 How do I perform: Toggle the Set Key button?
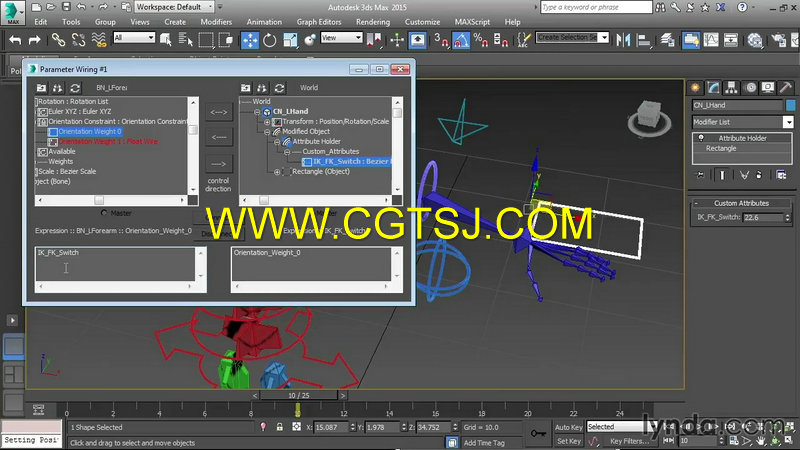point(568,441)
